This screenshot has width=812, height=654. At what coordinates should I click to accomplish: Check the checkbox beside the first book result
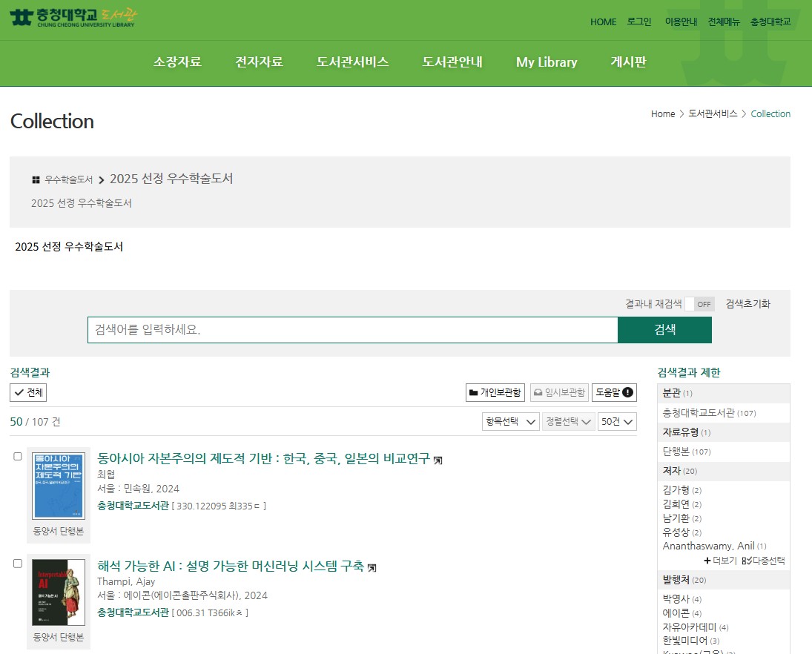17,457
